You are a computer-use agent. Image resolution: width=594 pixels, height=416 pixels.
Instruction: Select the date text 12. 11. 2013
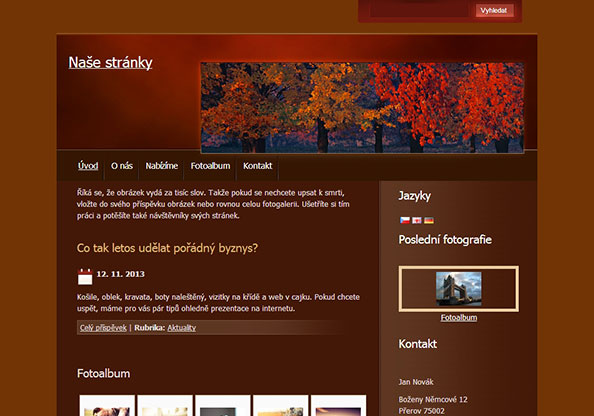[x=120, y=274]
